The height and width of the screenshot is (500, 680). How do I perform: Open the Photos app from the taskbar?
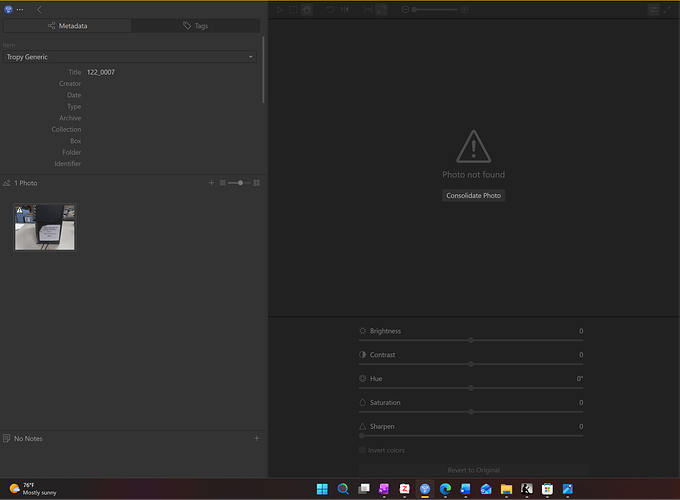pyautogui.click(x=568, y=489)
